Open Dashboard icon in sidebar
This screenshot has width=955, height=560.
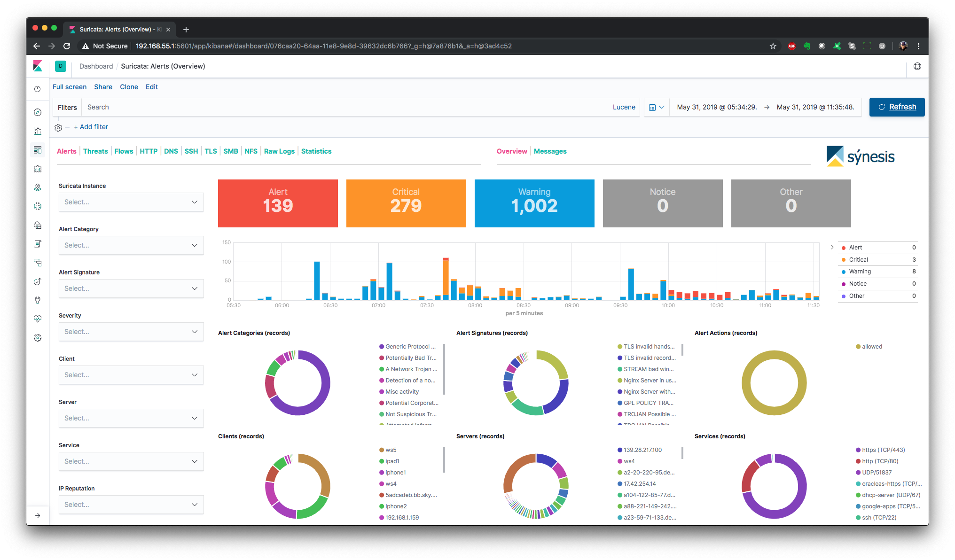click(38, 150)
